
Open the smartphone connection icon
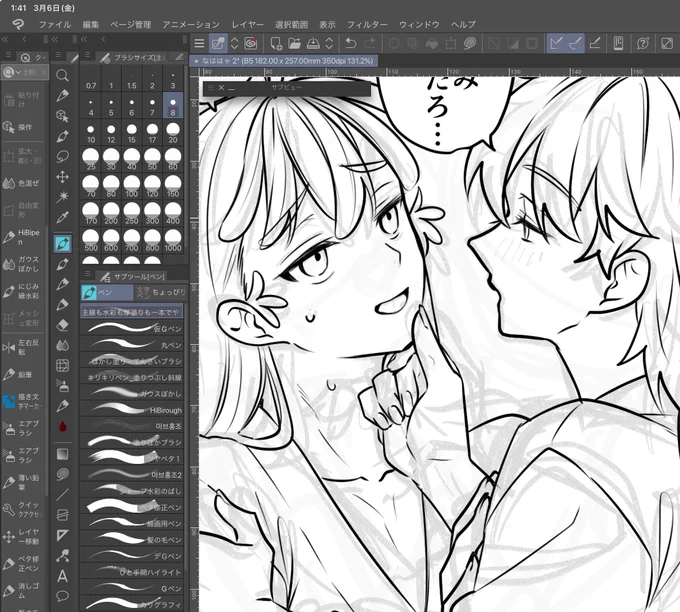618,43
